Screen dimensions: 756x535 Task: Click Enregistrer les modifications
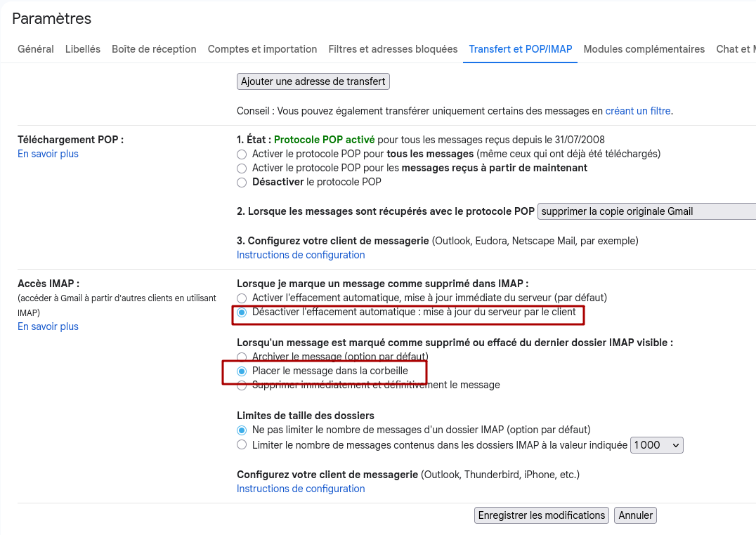pos(541,515)
